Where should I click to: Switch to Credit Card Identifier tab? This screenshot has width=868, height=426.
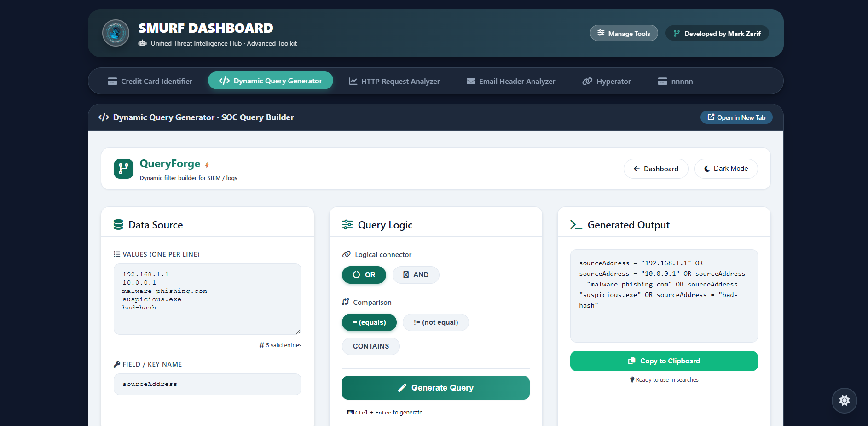[150, 81]
